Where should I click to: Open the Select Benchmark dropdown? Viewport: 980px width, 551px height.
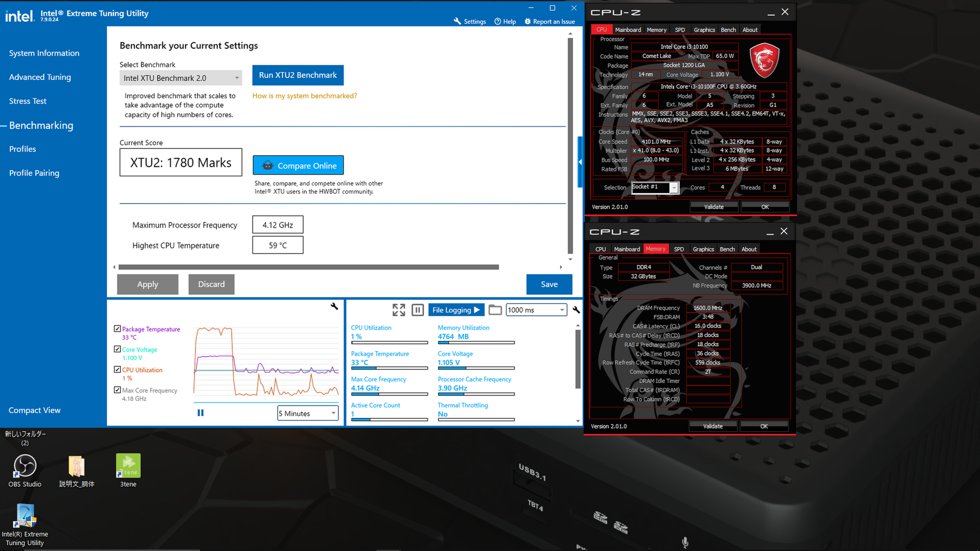181,78
